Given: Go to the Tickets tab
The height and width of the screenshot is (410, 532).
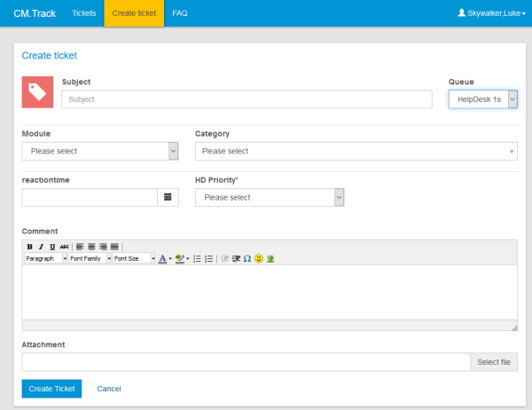Looking at the screenshot, I should click(x=84, y=13).
